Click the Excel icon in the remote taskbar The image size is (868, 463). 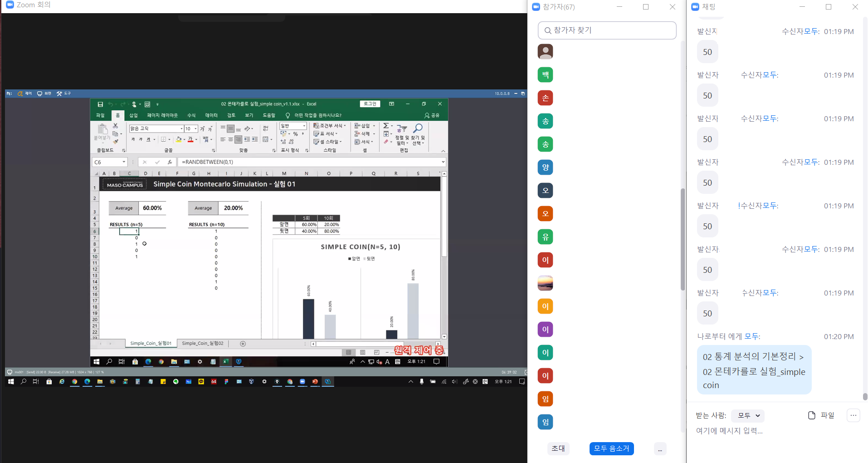(225, 362)
